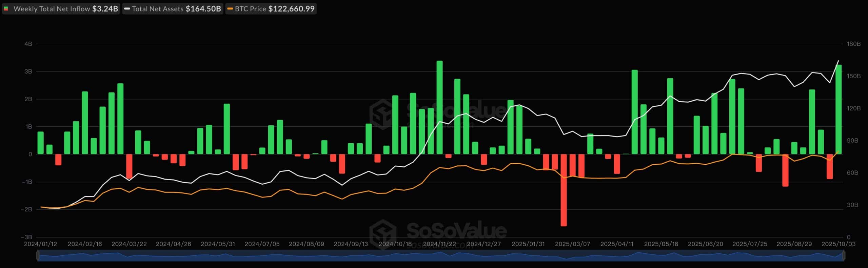
Task: Click the 2025/10/03 date axis label
Action: point(838,244)
